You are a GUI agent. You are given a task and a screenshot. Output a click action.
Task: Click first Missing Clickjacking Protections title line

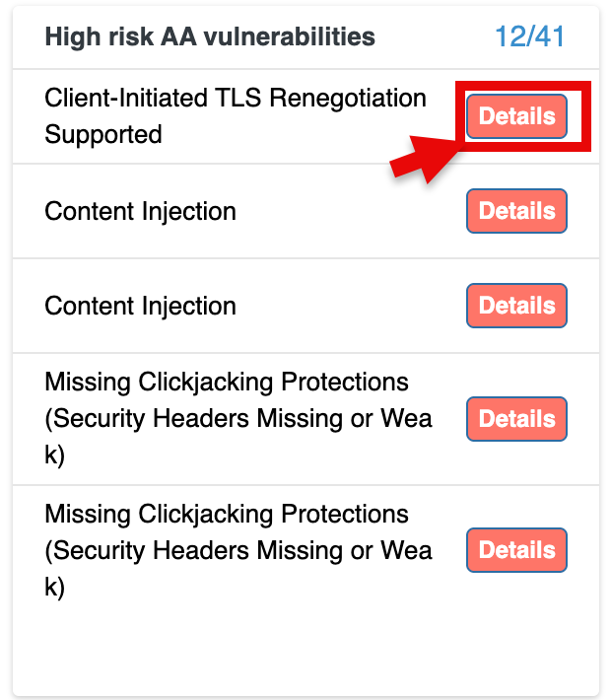[x=227, y=382]
